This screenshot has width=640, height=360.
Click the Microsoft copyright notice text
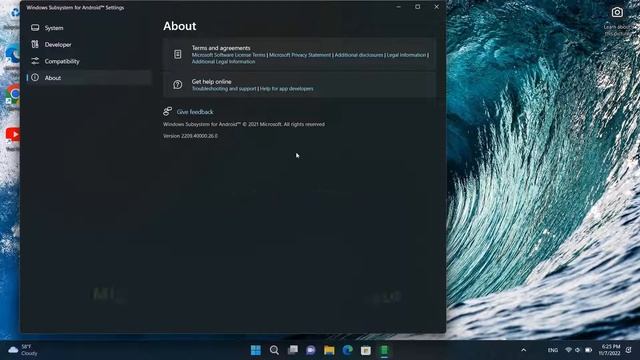click(244, 124)
